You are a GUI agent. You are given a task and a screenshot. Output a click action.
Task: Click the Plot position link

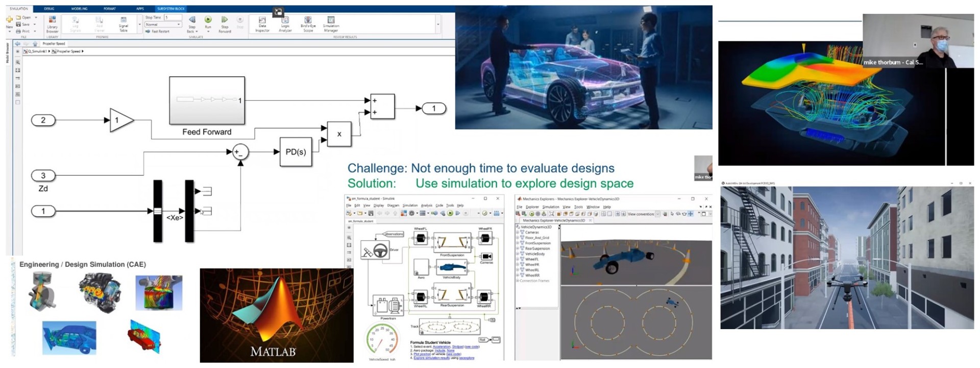pos(423,354)
